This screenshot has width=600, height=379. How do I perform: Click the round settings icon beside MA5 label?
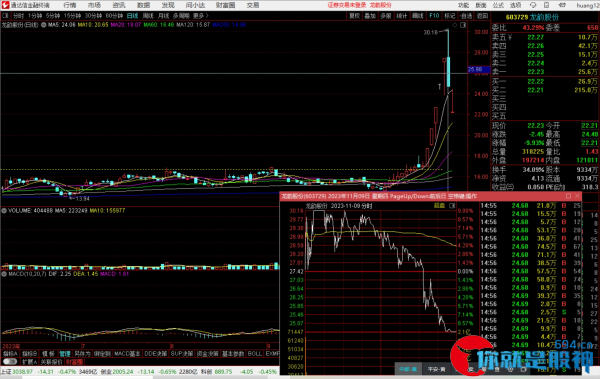(x=44, y=25)
